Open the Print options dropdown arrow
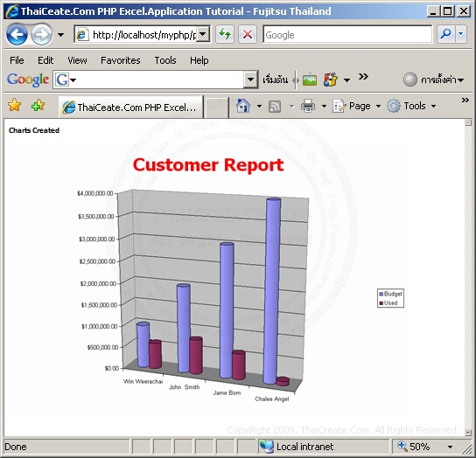Image resolution: width=476 pixels, height=458 pixels. pyautogui.click(x=324, y=106)
